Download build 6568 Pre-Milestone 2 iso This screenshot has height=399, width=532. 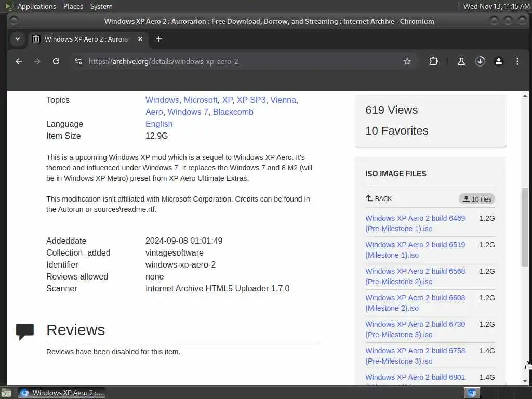point(415,276)
